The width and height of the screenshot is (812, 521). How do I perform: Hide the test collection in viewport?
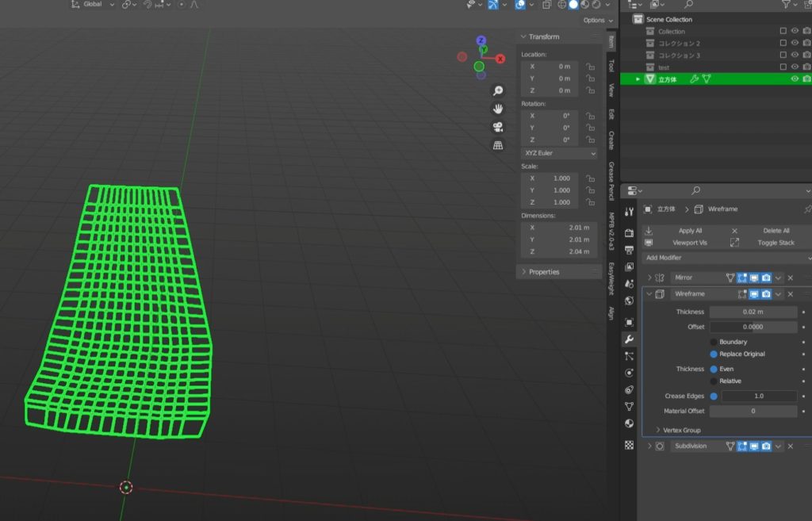[795, 67]
